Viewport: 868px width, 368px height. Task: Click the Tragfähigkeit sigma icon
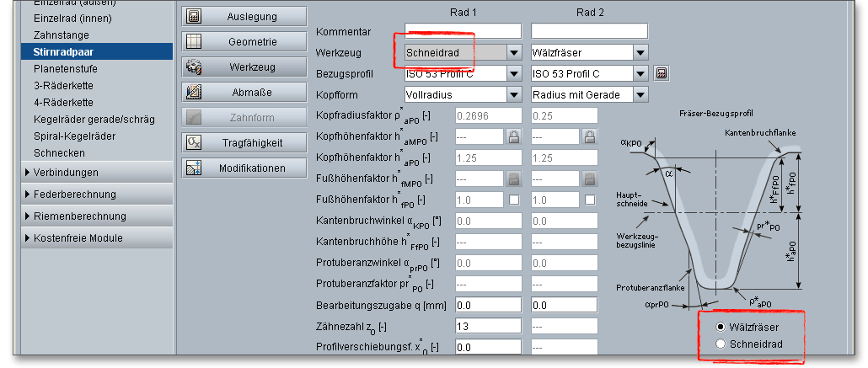pos(194,142)
